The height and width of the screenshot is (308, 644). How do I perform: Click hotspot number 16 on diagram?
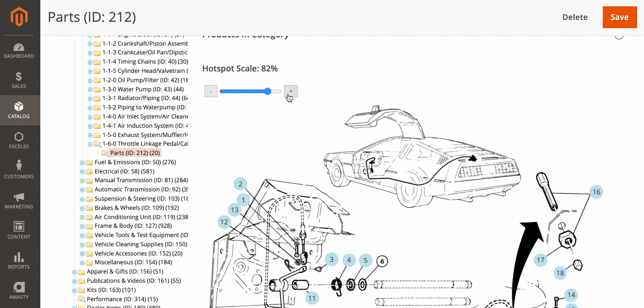596,192
